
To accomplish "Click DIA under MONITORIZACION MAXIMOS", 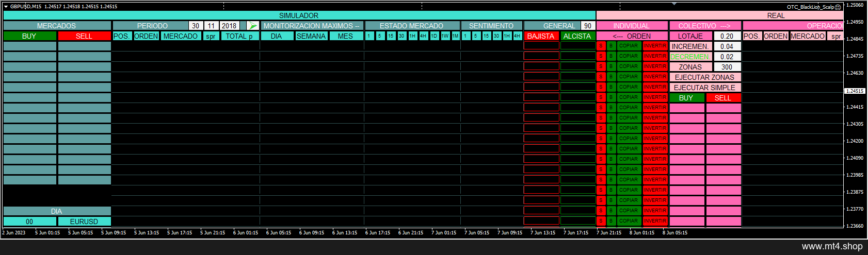I will click(x=277, y=36).
